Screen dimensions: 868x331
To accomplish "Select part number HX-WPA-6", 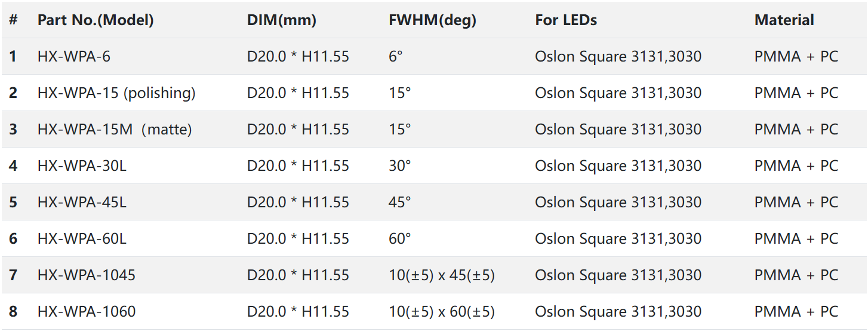I will [74, 57].
